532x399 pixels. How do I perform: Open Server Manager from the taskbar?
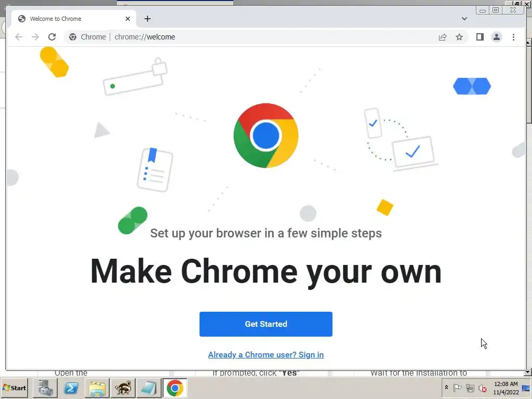pos(45,388)
